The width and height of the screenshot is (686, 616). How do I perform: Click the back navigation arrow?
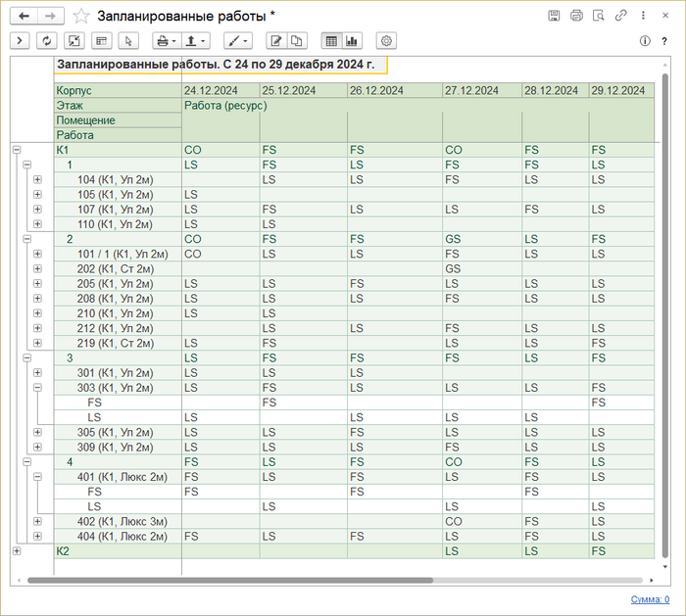(24, 16)
